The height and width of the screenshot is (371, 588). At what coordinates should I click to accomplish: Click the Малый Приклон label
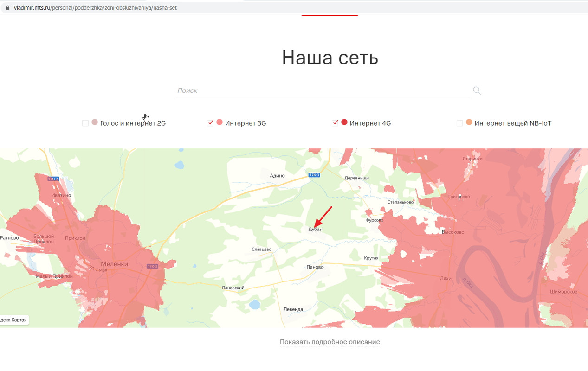click(54, 276)
